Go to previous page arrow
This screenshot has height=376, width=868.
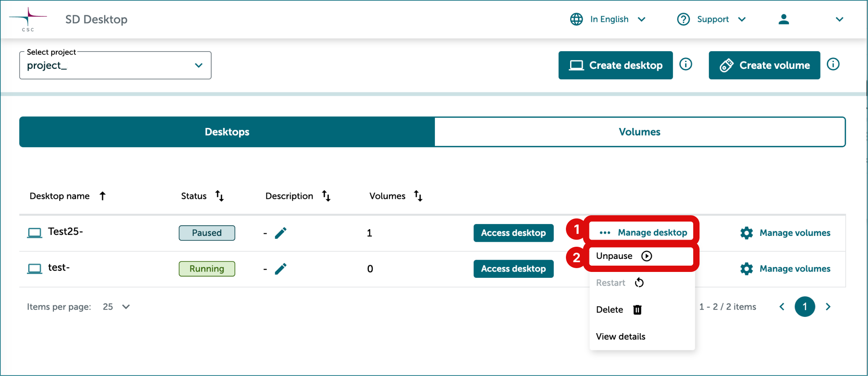pyautogui.click(x=782, y=307)
